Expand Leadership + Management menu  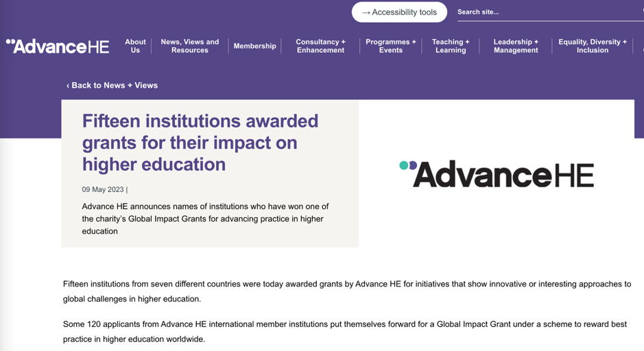[x=516, y=46]
